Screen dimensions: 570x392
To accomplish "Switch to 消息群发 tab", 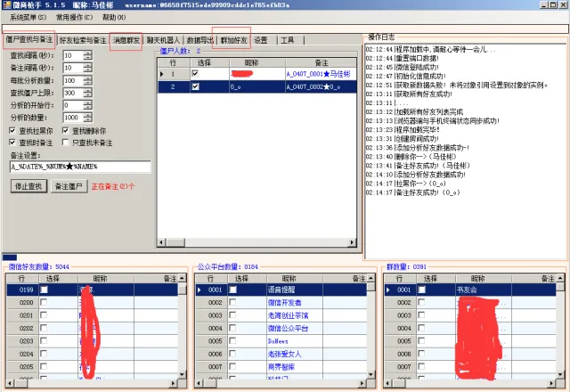I will coord(126,40).
